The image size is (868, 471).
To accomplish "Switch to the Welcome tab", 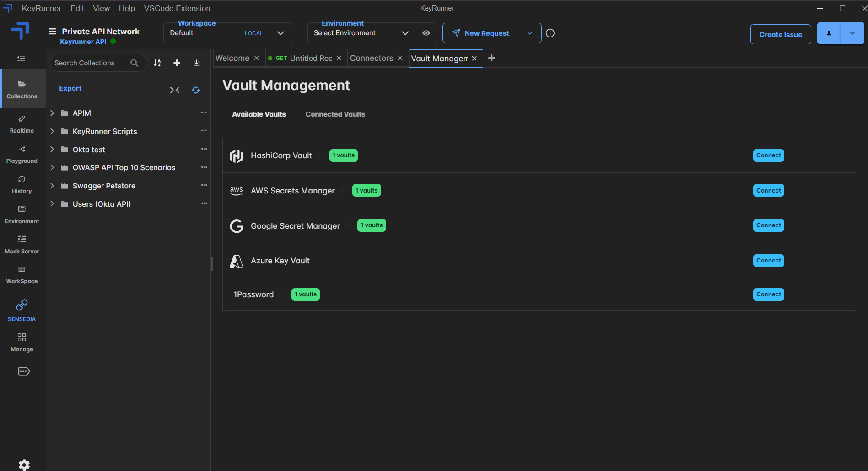I will point(232,58).
